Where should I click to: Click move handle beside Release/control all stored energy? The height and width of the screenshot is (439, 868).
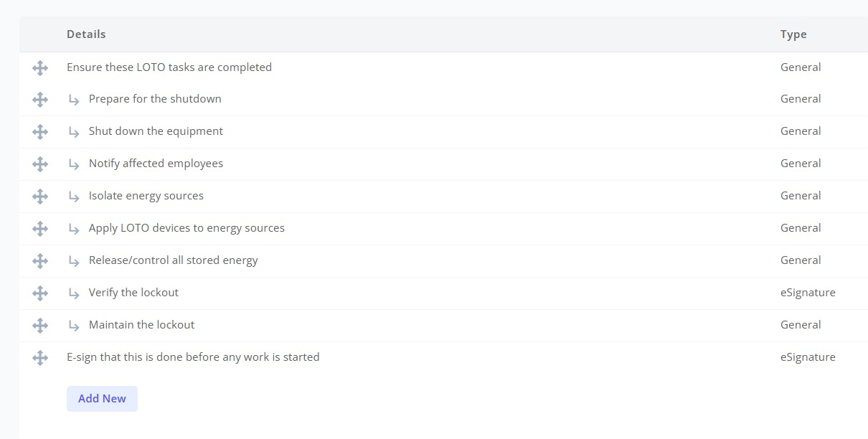coord(40,261)
